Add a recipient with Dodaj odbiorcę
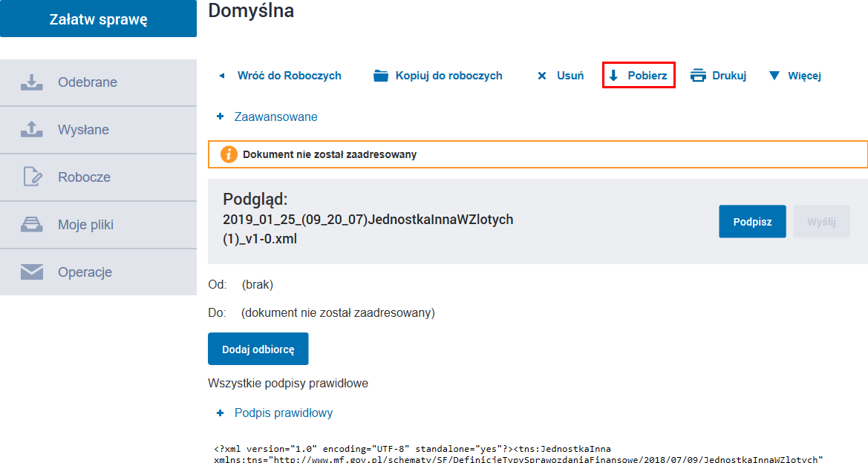The height and width of the screenshot is (463, 868). (258, 349)
